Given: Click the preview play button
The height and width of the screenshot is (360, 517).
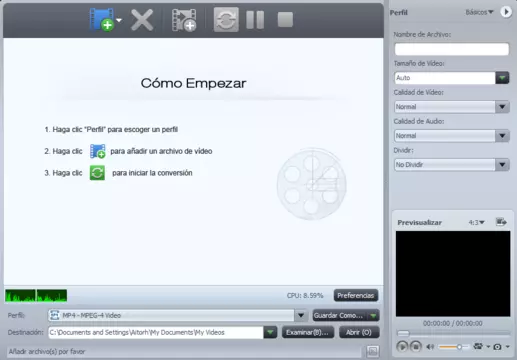Looking at the screenshot, I should click(x=402, y=347).
